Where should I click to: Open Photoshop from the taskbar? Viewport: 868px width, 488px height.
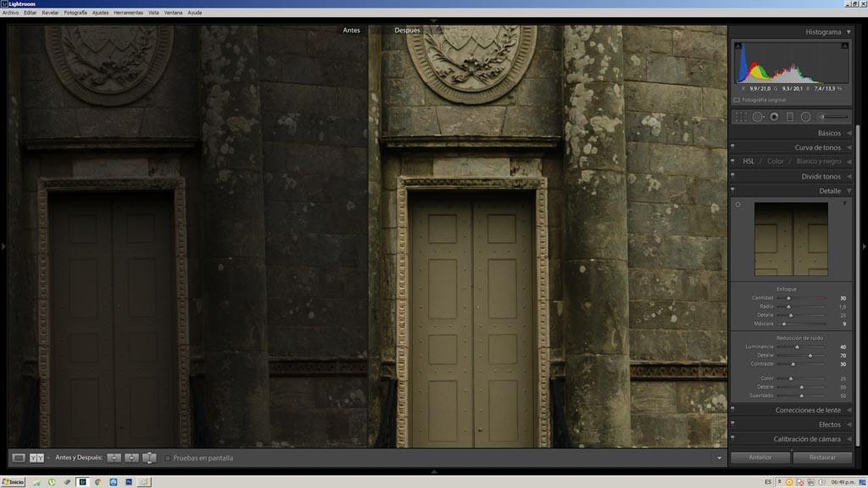[130, 482]
